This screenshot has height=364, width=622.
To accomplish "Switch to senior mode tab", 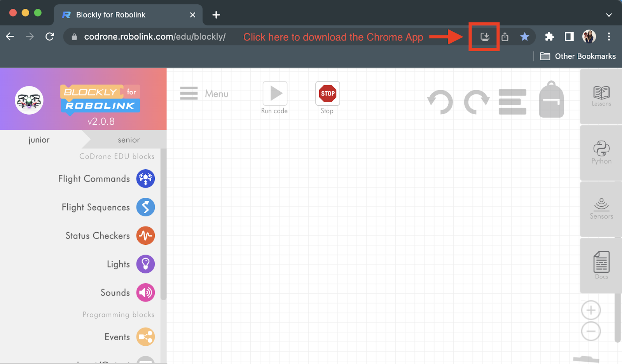I will tap(129, 140).
